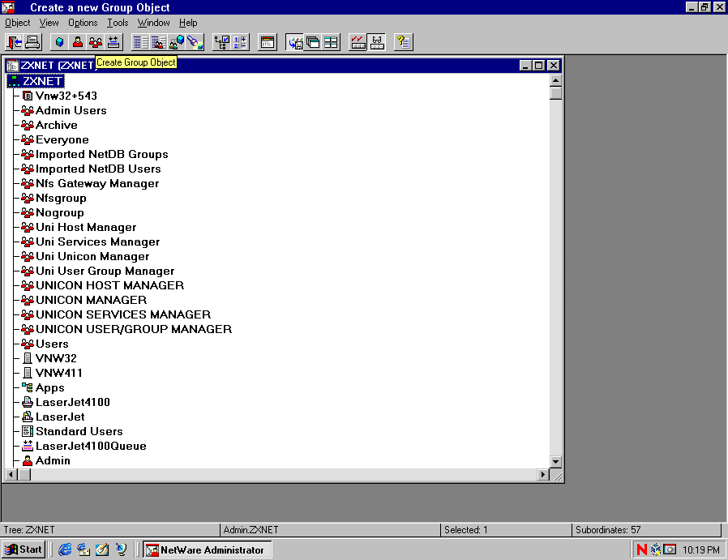Select Imported NetDB Groups
Viewport: 728px width, 560px height.
point(95,155)
